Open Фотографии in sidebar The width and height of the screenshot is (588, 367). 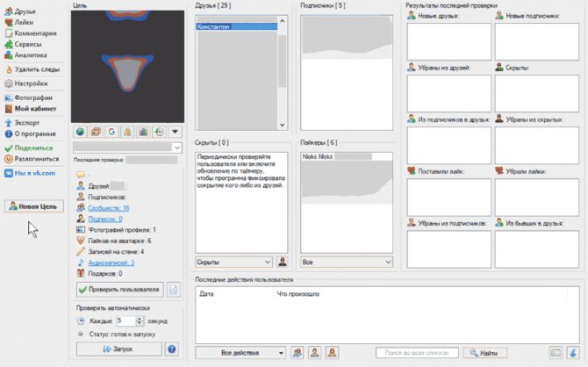click(x=28, y=97)
